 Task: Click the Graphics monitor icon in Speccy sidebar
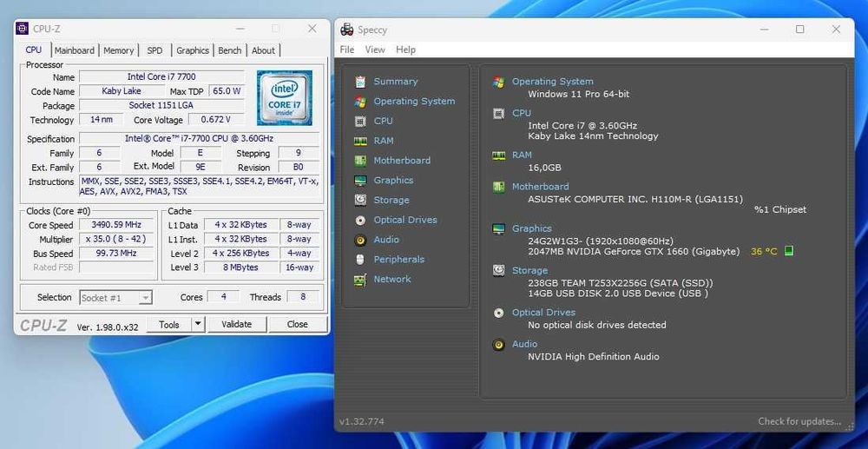(360, 181)
